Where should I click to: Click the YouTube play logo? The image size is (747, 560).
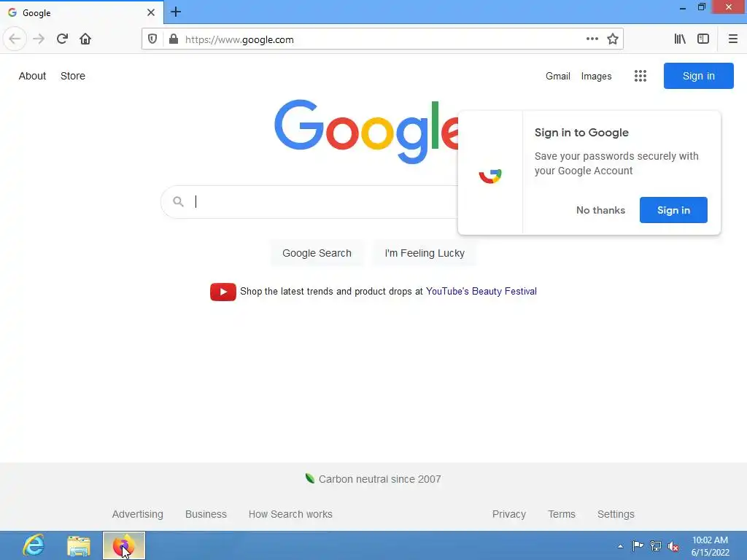(223, 292)
